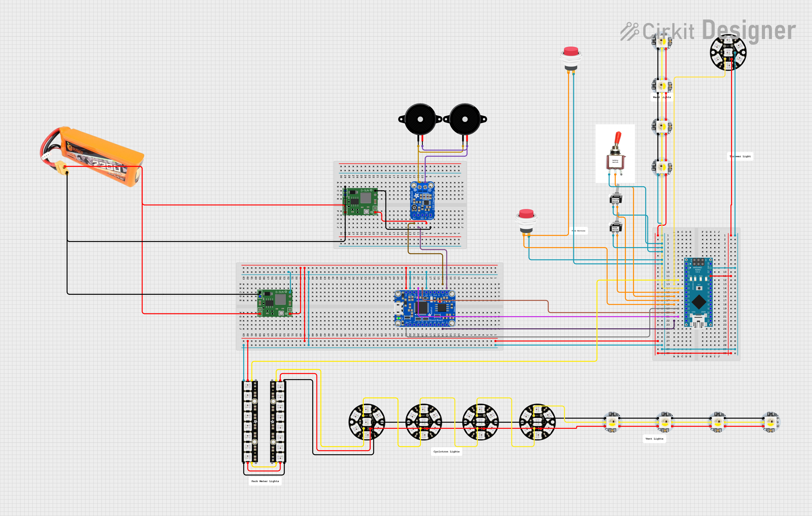Image resolution: width=812 pixels, height=516 pixels.
Task: Select the Thrower Light NeoPixel jewel
Action: (728, 52)
